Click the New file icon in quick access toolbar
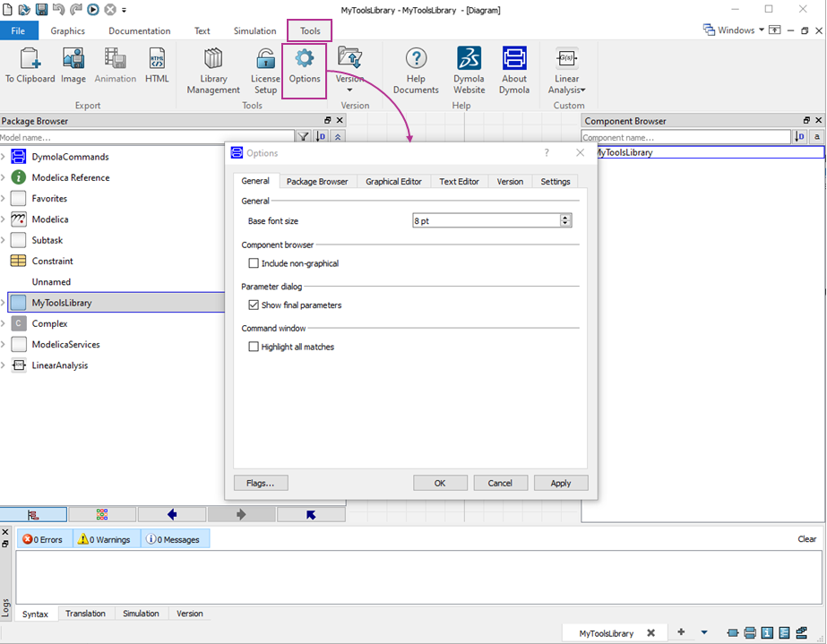The image size is (827, 644). [x=7, y=10]
